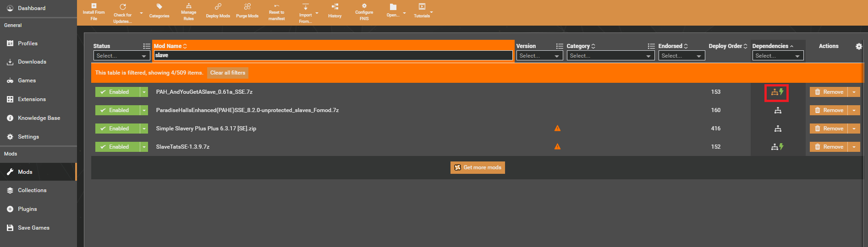
Task: Click Get more mods button
Action: (478, 167)
